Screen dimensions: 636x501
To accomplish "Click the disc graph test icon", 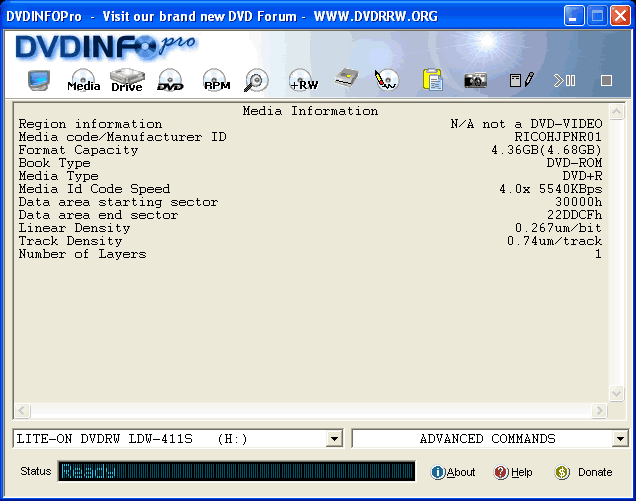I will (x=386, y=80).
